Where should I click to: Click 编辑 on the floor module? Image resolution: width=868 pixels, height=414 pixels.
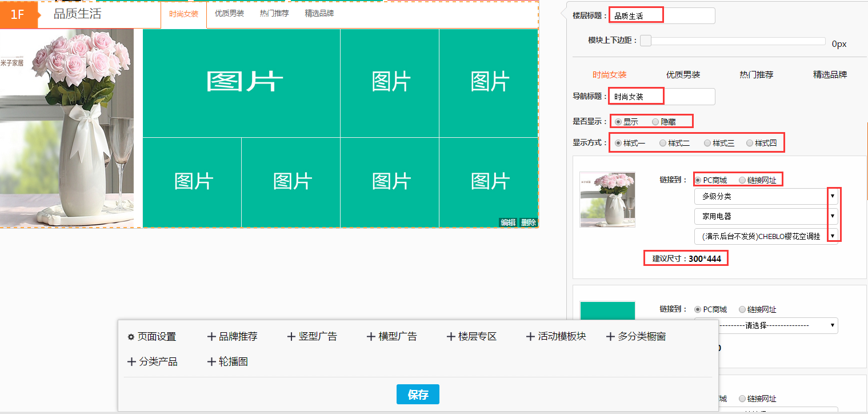coord(508,223)
